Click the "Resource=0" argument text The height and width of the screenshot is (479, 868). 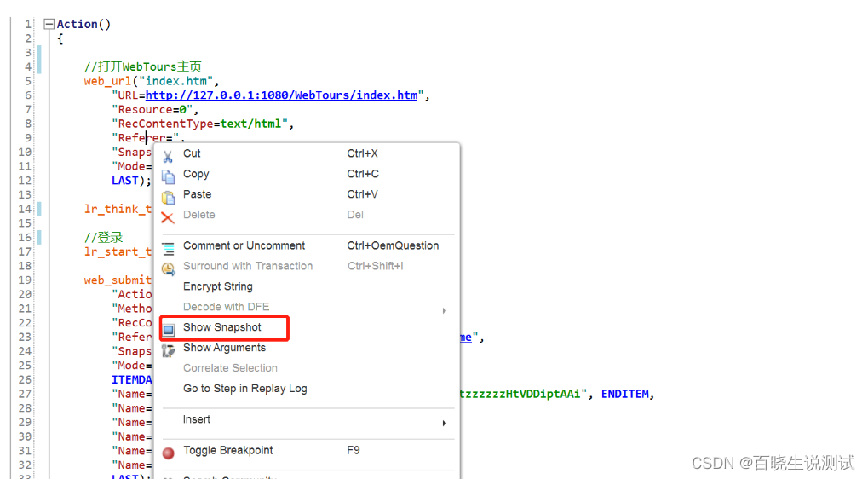pyautogui.click(x=152, y=110)
